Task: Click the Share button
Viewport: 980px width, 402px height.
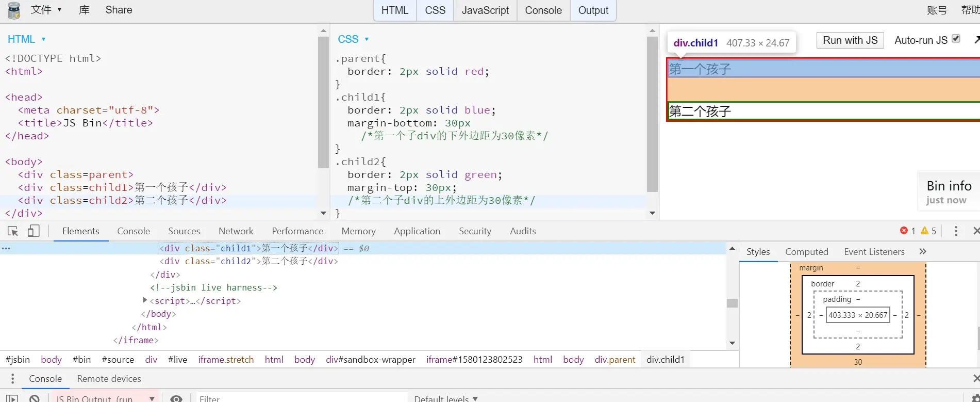Action: tap(119, 10)
